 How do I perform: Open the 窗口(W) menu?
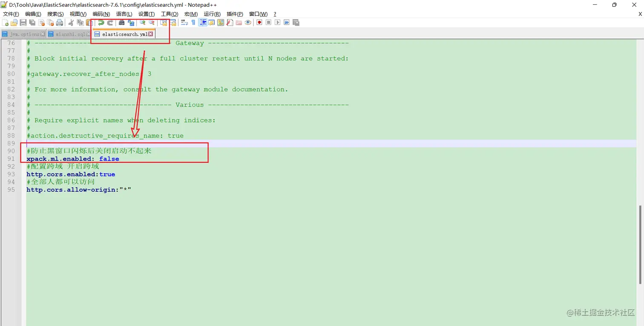pyautogui.click(x=258, y=14)
